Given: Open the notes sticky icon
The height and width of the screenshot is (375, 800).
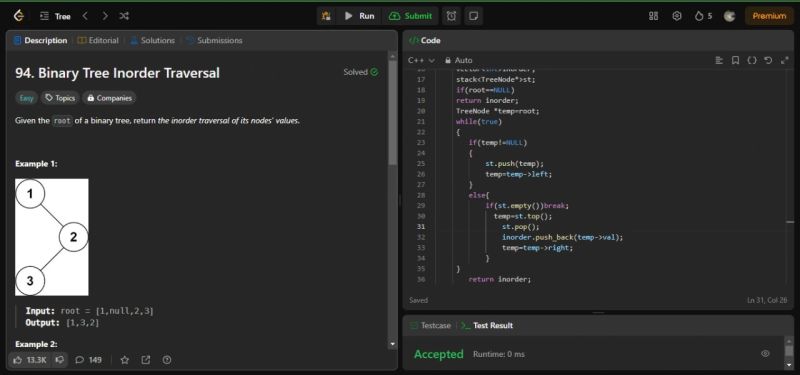Looking at the screenshot, I should point(473,16).
